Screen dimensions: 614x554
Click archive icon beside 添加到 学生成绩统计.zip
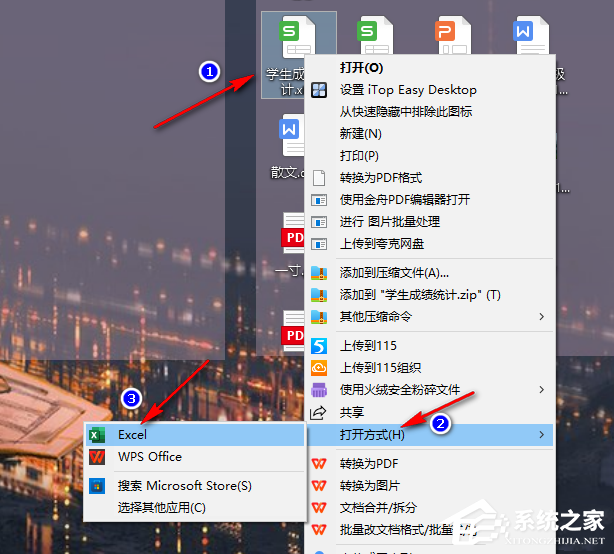tap(319, 295)
